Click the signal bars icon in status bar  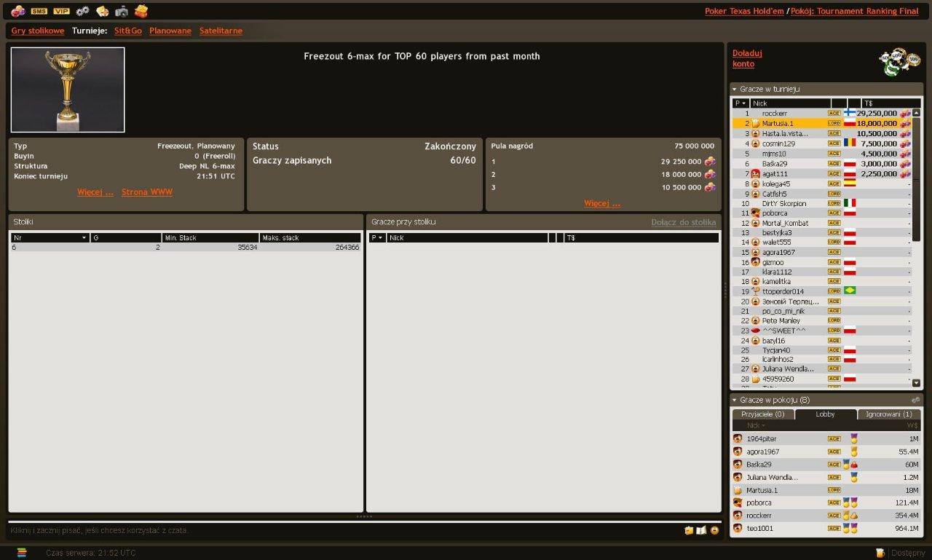click(22, 553)
